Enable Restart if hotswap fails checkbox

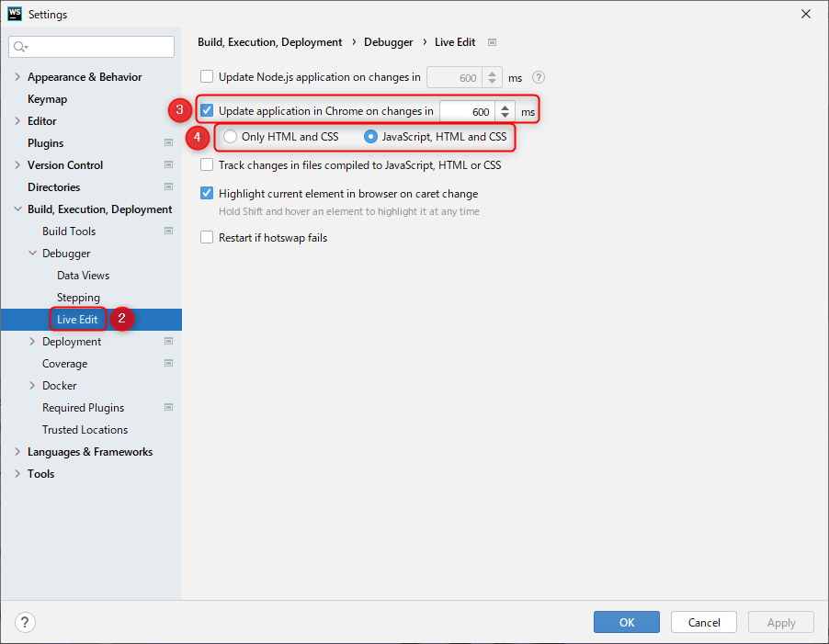(207, 237)
